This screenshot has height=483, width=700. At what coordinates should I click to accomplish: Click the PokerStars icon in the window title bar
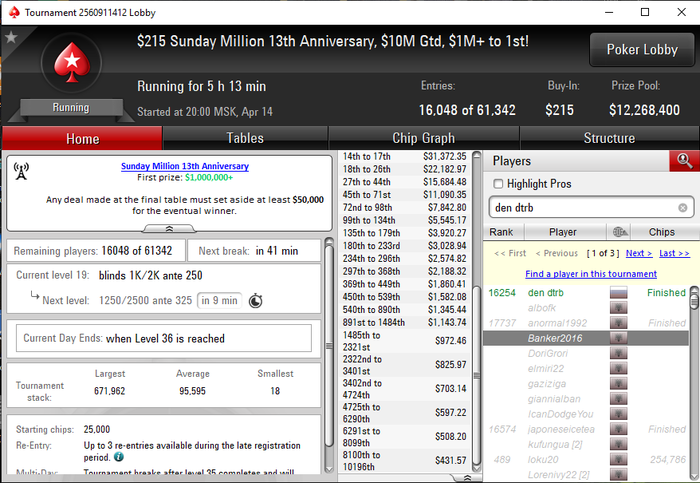(x=14, y=12)
